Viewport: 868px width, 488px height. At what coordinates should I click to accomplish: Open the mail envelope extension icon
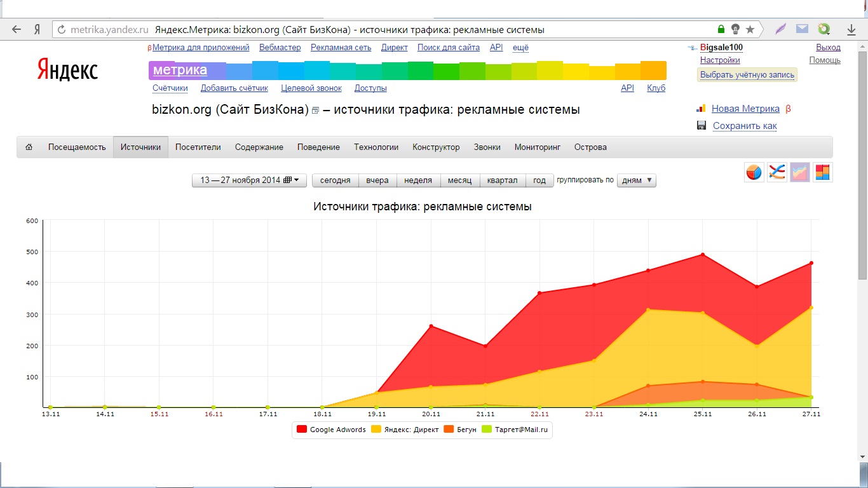coord(802,29)
